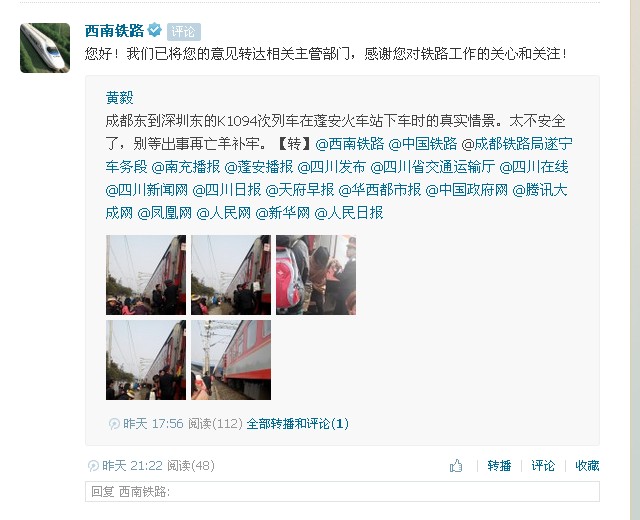Click 转播 to repost this message
640x520 pixels.
click(x=499, y=466)
